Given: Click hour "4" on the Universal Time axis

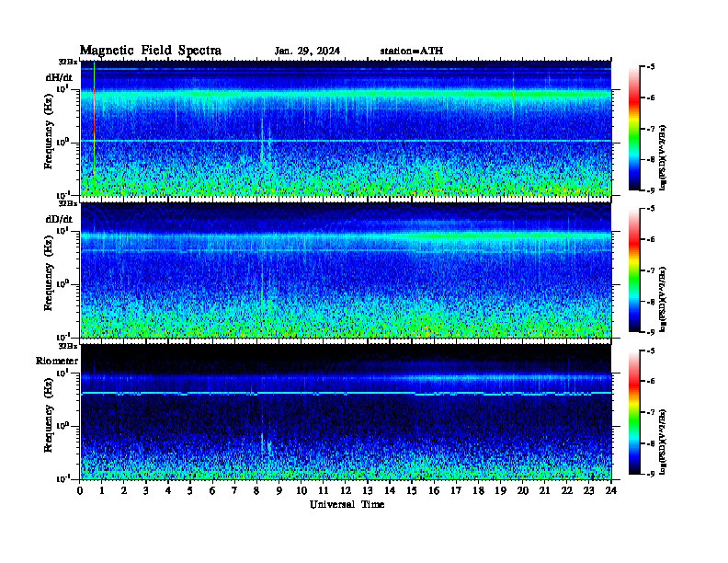Looking at the screenshot, I should pyautogui.click(x=168, y=491).
